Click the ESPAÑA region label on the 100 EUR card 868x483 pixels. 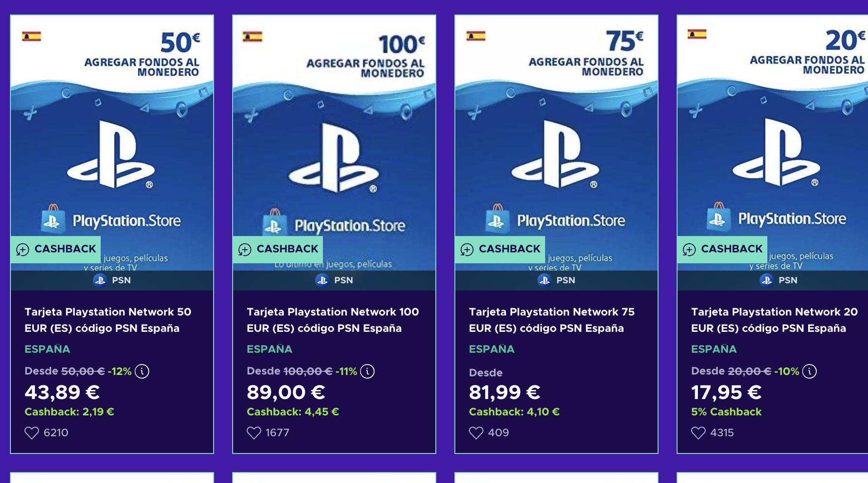tap(269, 349)
